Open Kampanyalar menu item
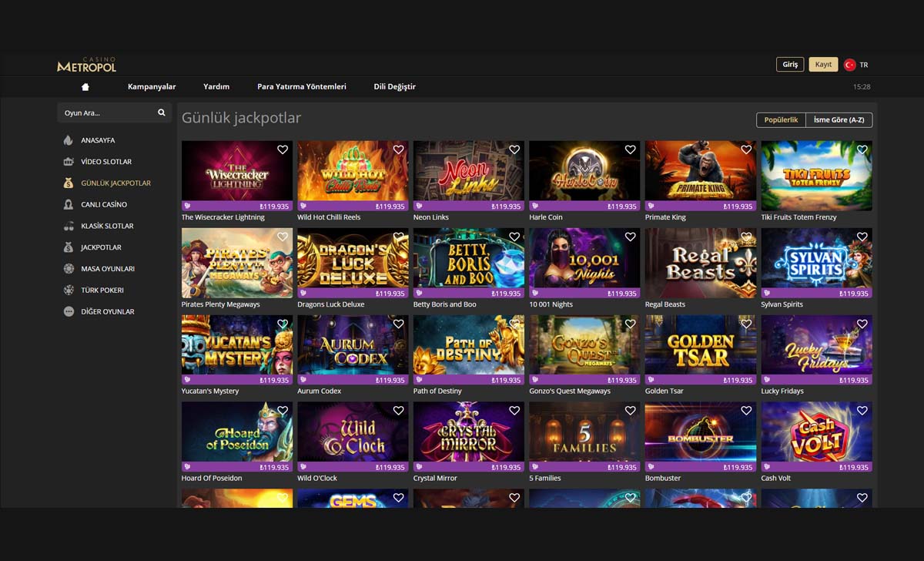The height and width of the screenshot is (561, 924). coord(152,87)
